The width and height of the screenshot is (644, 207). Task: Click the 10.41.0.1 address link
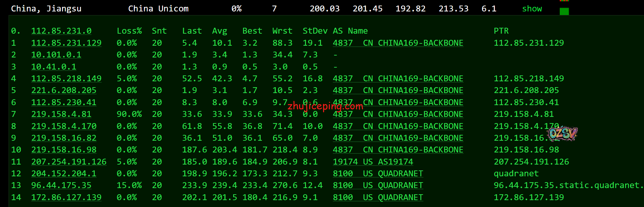[54, 67]
